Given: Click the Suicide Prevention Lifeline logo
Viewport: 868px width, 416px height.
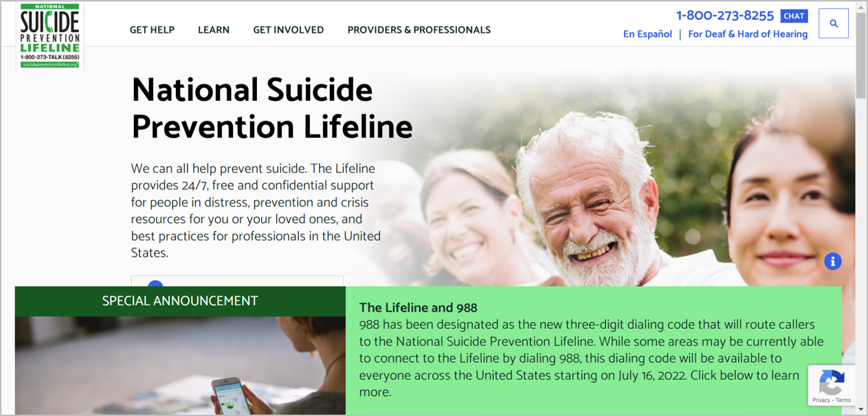Looking at the screenshot, I should [x=49, y=36].
